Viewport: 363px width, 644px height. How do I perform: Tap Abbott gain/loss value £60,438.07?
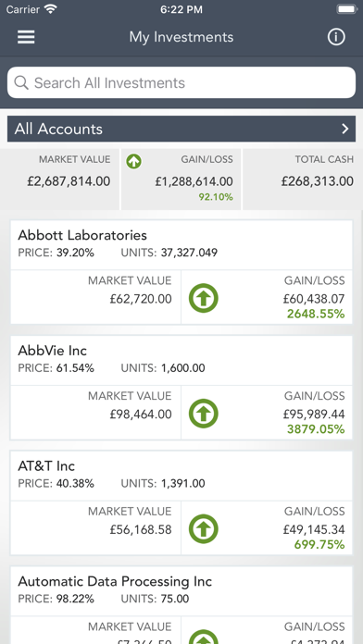(314, 299)
